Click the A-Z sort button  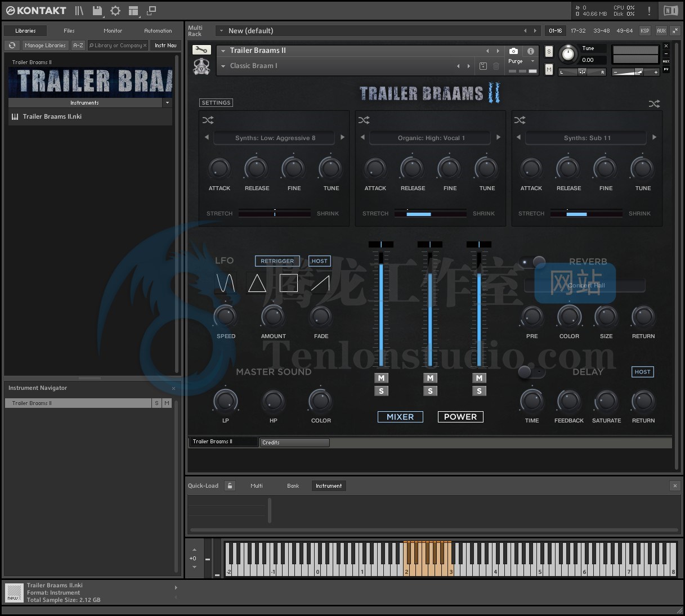click(x=78, y=46)
